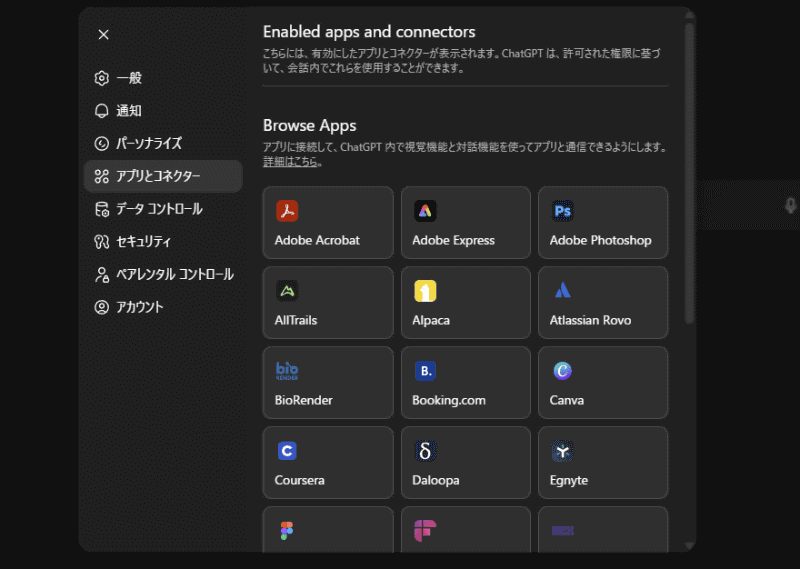Screen dimensions: 800x569
Task: Select the AllTrails app card
Action: coord(328,303)
